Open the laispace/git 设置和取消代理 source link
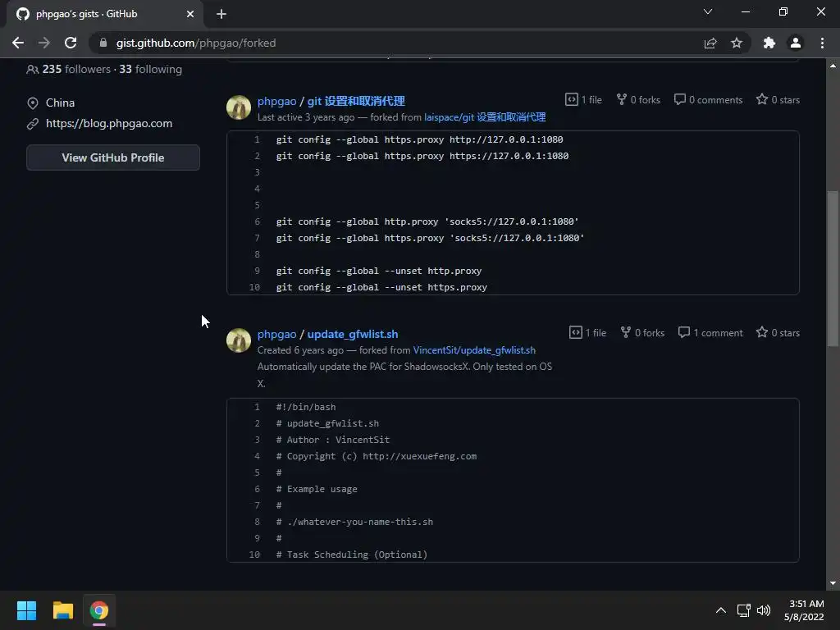This screenshot has width=840, height=630. coord(485,116)
